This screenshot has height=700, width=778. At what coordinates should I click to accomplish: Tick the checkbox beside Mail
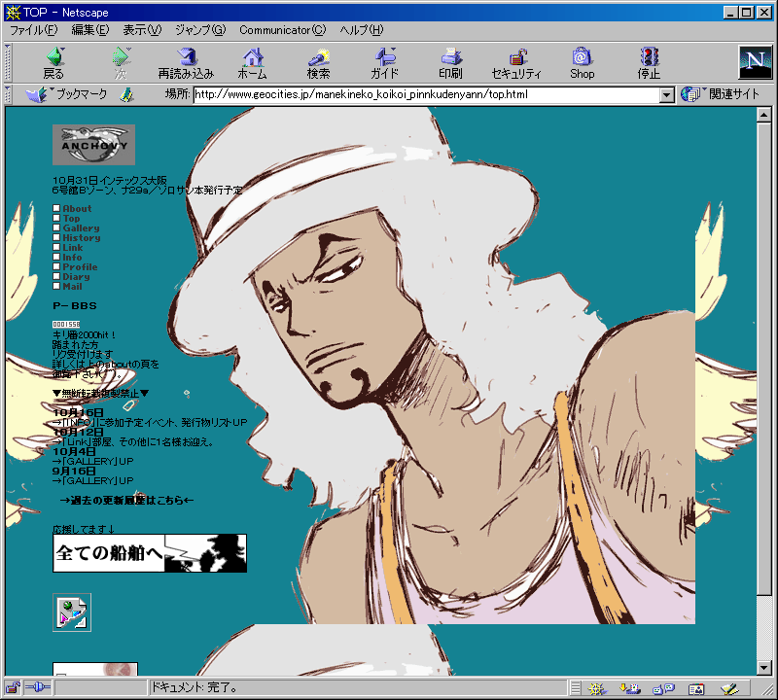[56, 286]
